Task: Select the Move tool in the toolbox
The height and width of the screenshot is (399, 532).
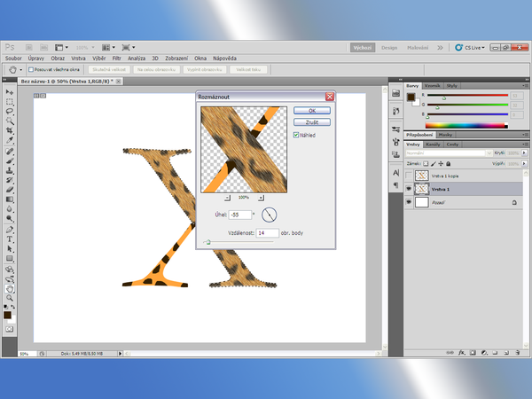Action: click(10, 92)
